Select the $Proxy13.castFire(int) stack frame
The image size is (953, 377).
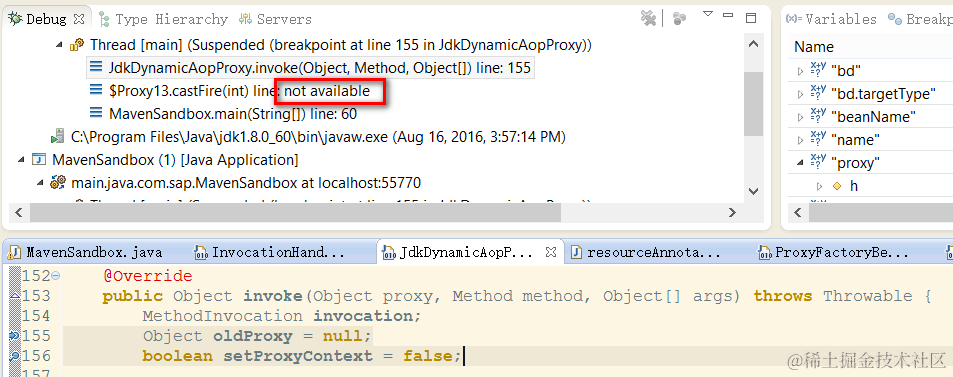pos(239,91)
